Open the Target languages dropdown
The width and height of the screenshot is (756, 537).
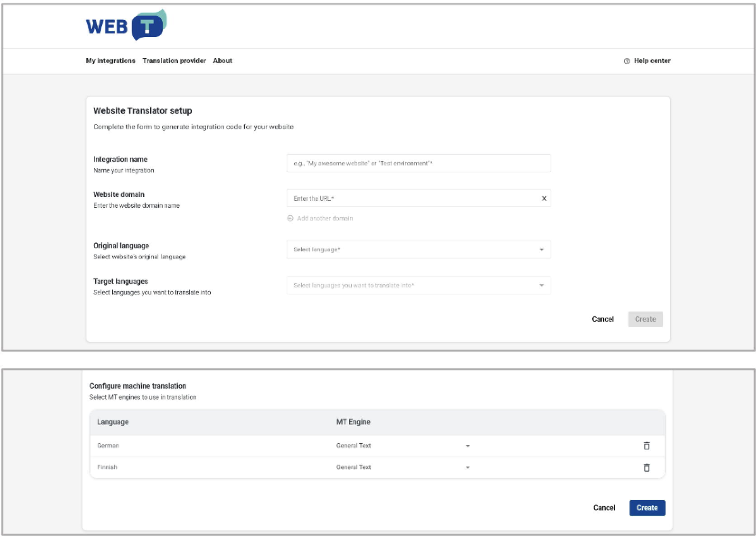(419, 285)
